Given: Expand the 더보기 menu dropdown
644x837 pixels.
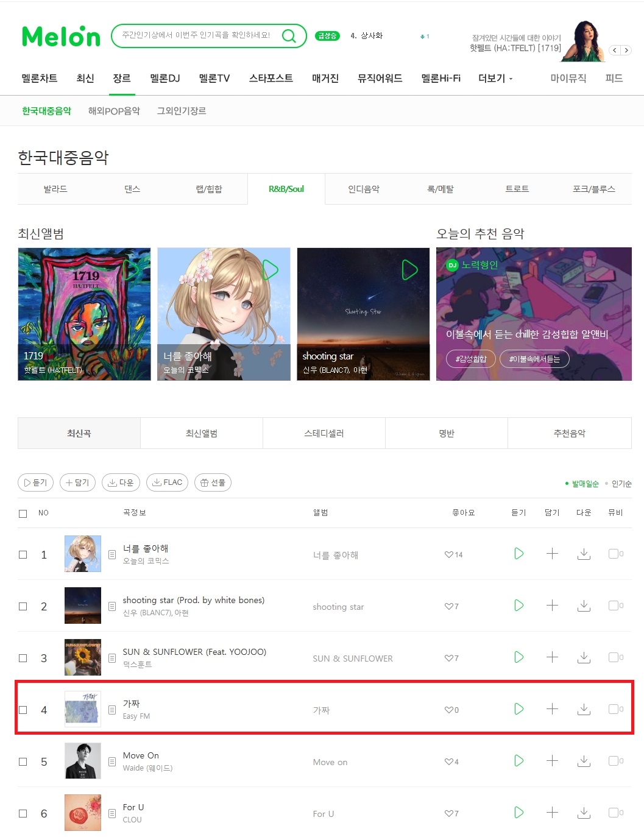Looking at the screenshot, I should [495, 79].
